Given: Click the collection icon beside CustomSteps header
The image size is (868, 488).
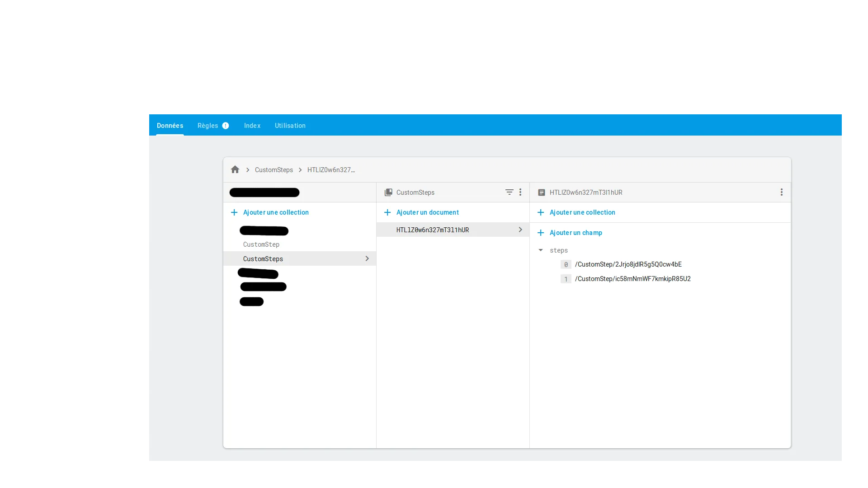Looking at the screenshot, I should 388,192.
